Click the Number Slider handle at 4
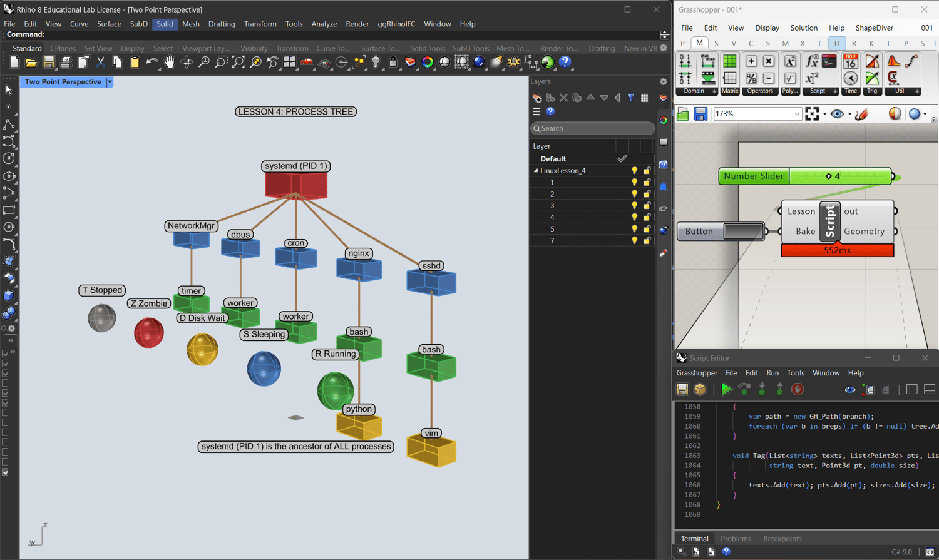Image resolution: width=939 pixels, height=560 pixels. (829, 176)
